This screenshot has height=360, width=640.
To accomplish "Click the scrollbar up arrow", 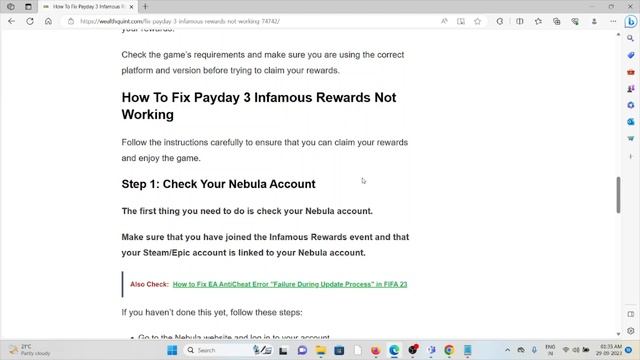I will pos(618,35).
